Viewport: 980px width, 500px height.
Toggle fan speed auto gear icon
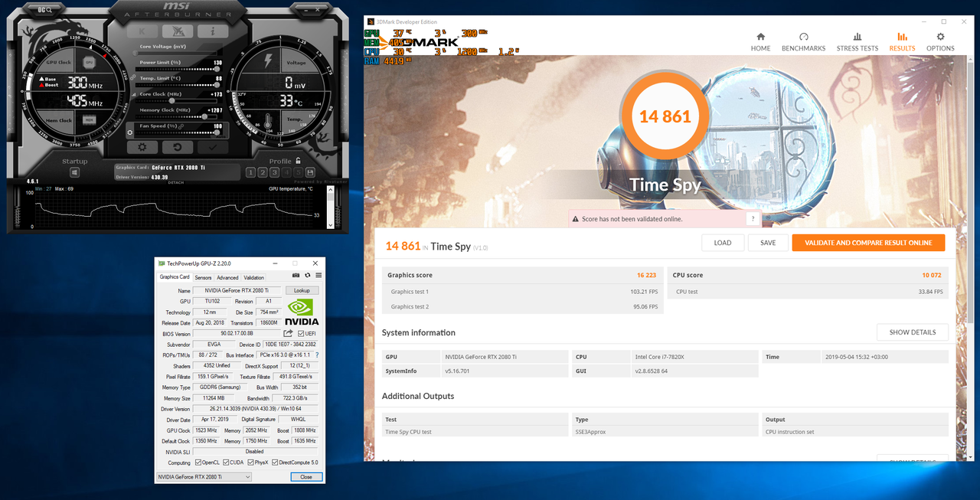pyautogui.click(x=132, y=132)
